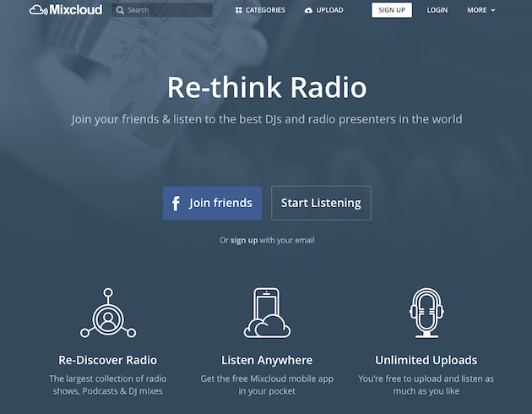532x414 pixels.
Task: Click the Mixcloud logo
Action: tap(66, 10)
